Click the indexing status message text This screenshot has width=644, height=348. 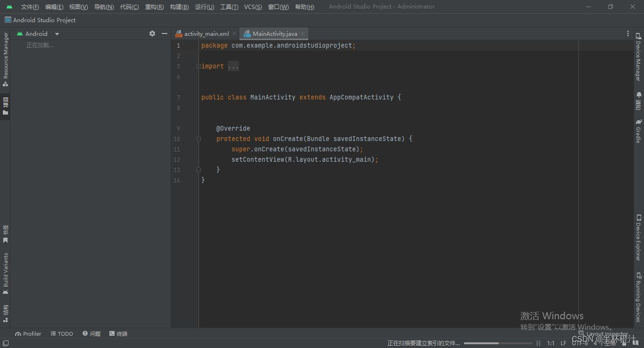[423, 343]
